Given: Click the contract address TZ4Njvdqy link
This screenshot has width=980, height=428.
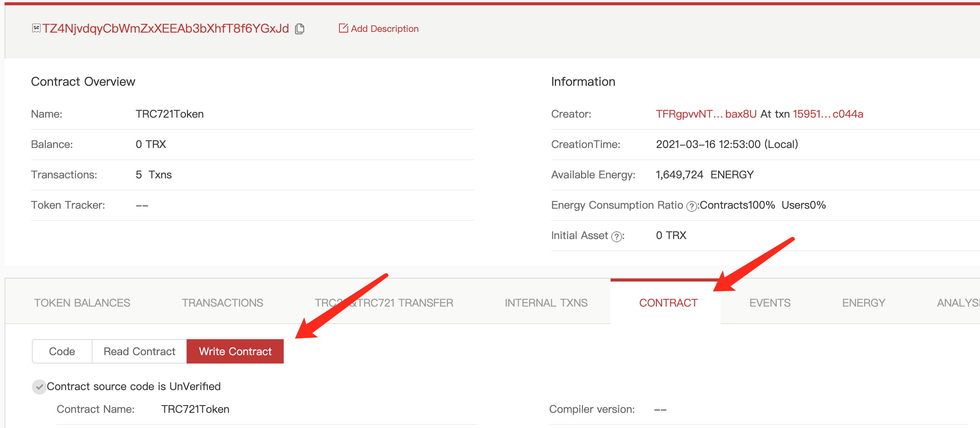Looking at the screenshot, I should pos(165,28).
